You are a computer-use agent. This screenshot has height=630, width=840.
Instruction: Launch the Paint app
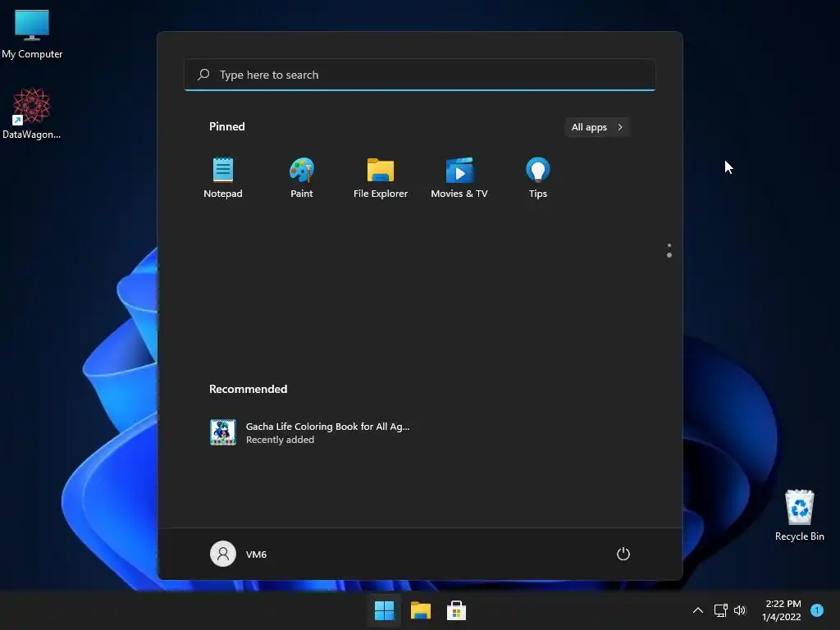click(302, 177)
